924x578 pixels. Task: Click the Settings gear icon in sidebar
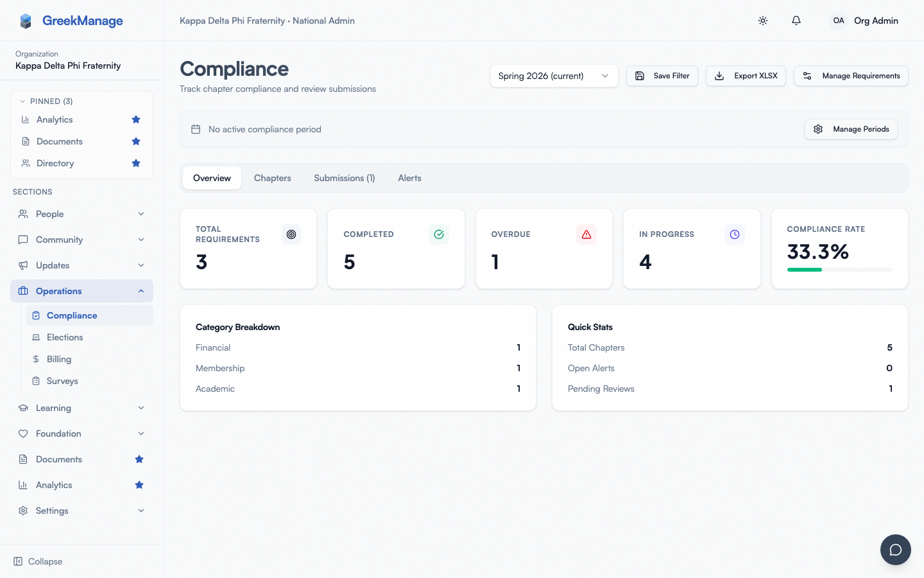pos(23,511)
